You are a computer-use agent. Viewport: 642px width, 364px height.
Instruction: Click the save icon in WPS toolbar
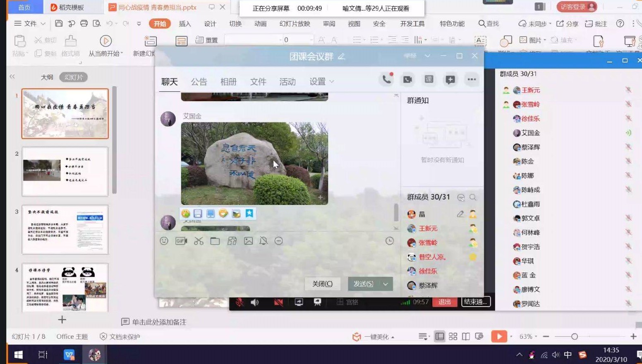click(59, 24)
